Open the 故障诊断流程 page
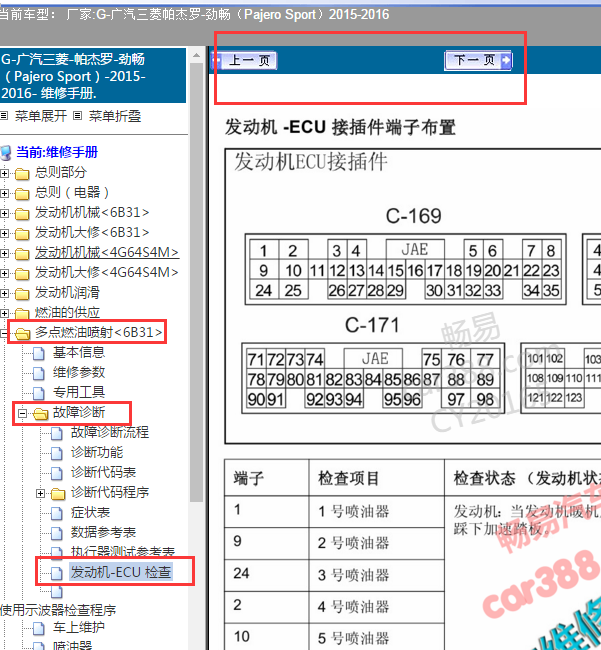 click(110, 432)
